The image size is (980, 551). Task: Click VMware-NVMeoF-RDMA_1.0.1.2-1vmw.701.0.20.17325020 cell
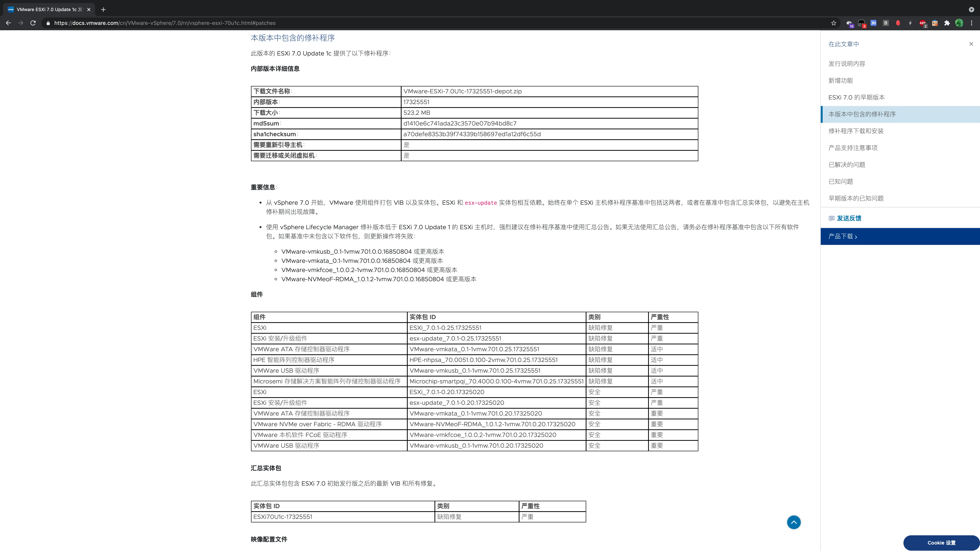click(x=496, y=424)
